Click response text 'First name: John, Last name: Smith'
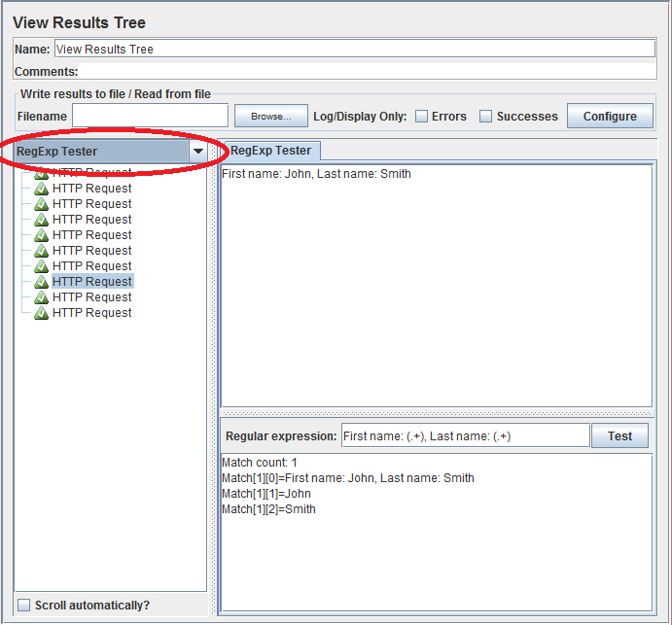The height and width of the screenshot is (625, 672). 316,174
